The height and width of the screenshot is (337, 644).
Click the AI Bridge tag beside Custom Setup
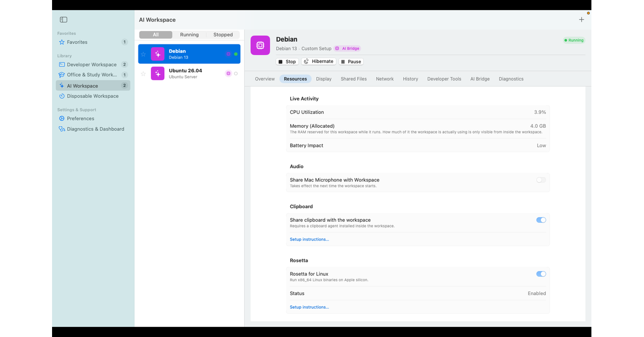click(348, 49)
